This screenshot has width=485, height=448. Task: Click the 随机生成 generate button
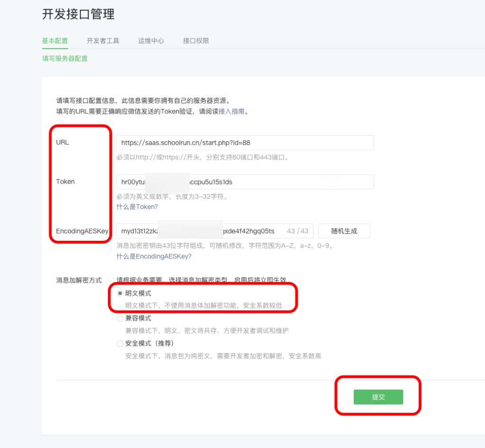coord(344,231)
